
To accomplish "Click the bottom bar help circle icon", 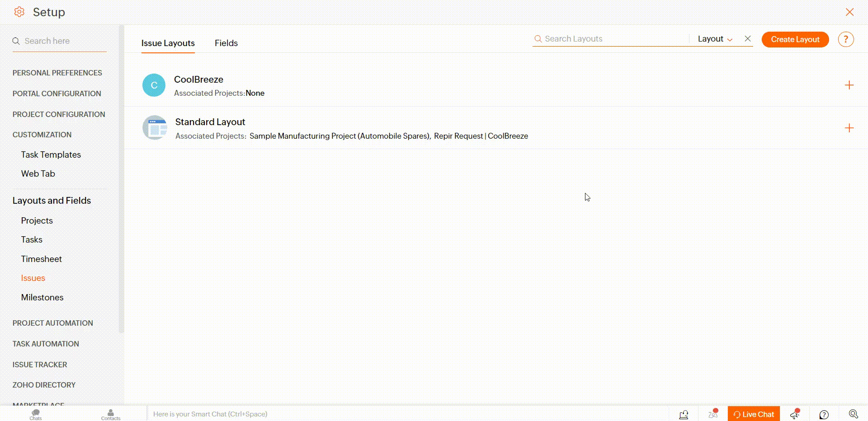I will [824, 414].
